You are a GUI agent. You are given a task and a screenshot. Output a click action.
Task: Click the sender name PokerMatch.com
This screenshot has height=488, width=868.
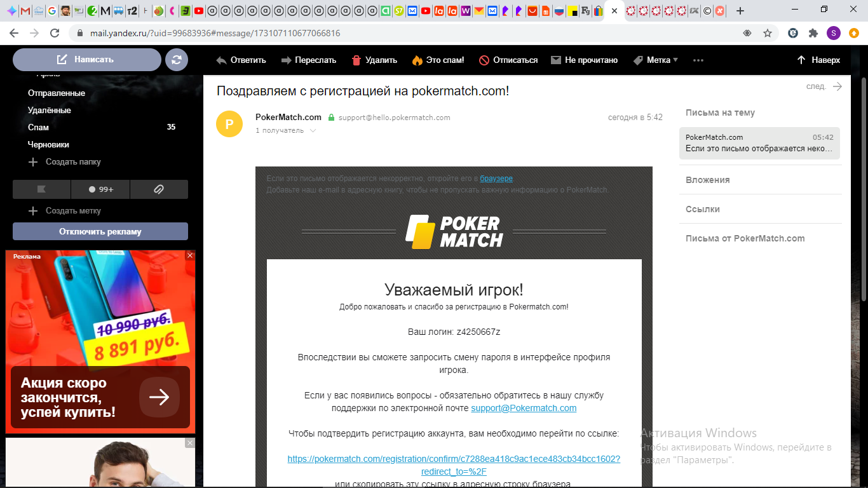288,118
